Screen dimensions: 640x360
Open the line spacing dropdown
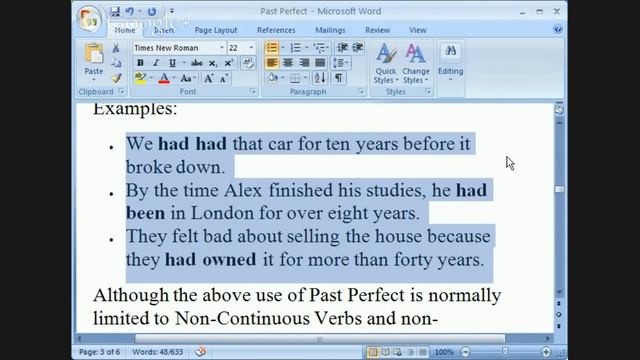[340, 63]
